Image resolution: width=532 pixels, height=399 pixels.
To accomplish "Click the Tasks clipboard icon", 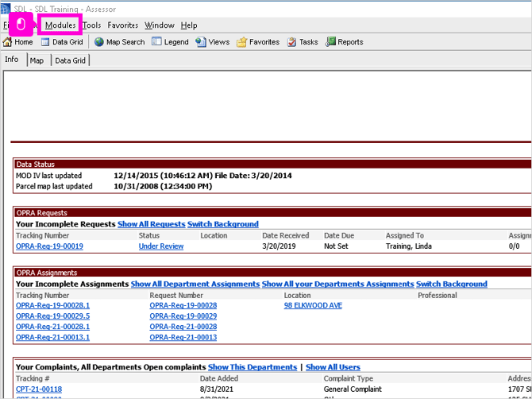I will point(291,42).
